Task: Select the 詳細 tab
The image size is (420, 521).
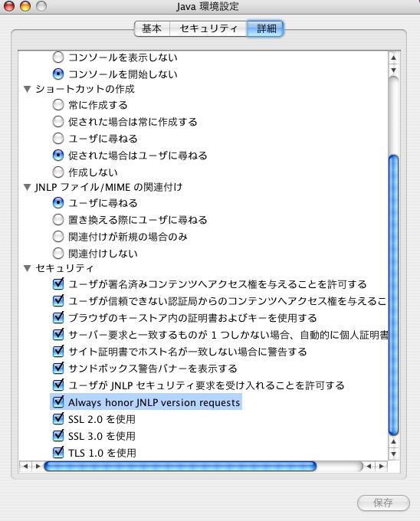Action: (x=265, y=28)
